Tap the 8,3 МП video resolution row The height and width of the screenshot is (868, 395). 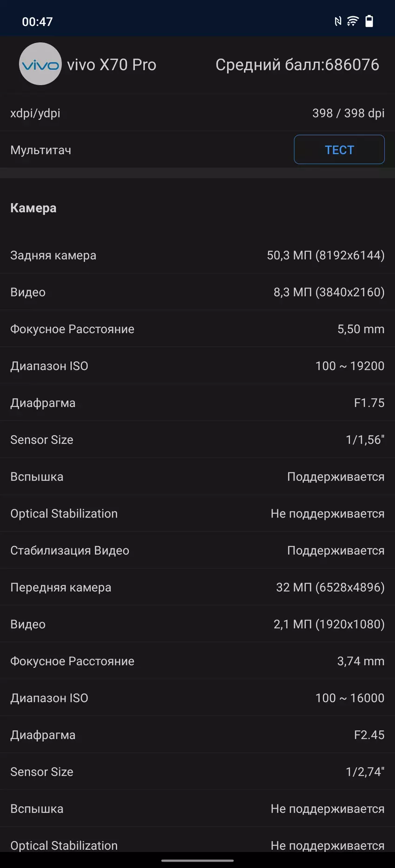(x=197, y=292)
